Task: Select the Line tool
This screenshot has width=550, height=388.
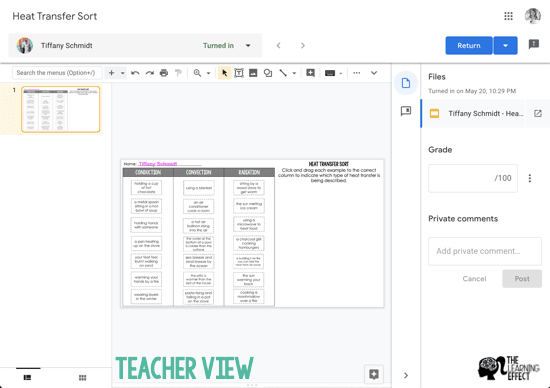Action: tap(283, 73)
